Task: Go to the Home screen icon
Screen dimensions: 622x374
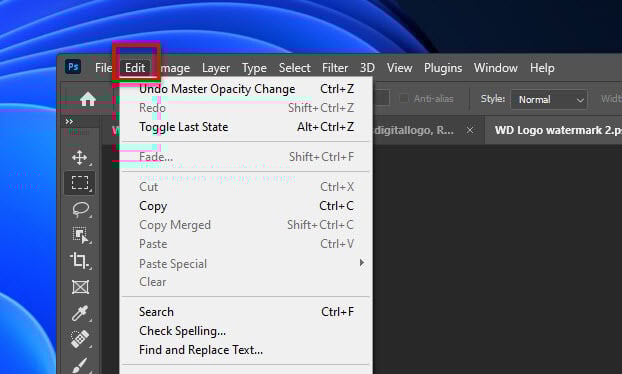Action: pyautogui.click(x=88, y=99)
